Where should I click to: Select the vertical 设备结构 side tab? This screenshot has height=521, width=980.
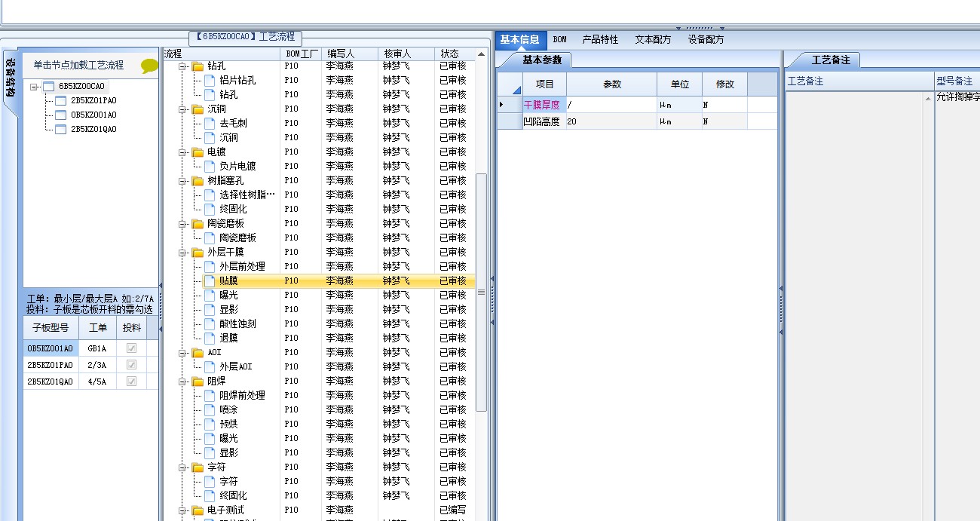(x=11, y=78)
